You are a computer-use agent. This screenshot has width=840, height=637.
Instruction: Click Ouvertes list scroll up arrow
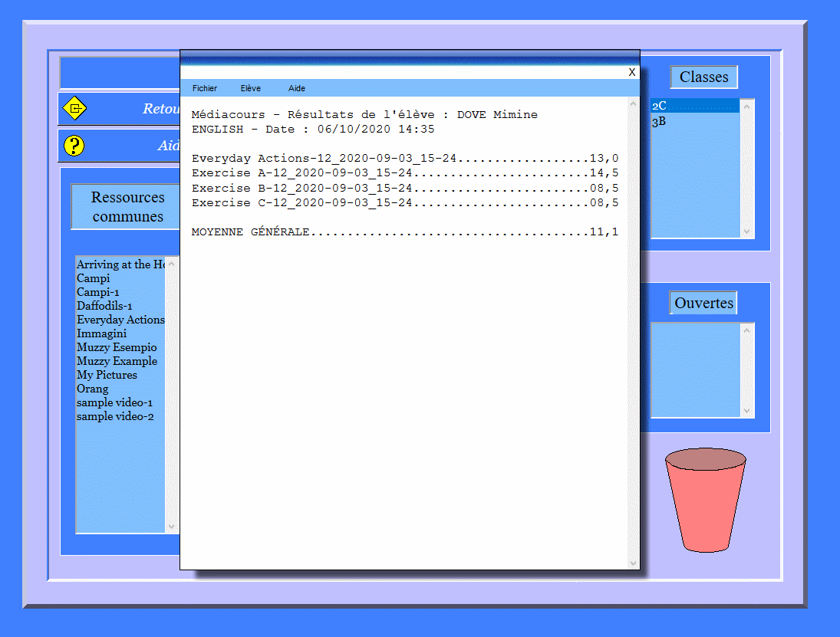pos(746,330)
